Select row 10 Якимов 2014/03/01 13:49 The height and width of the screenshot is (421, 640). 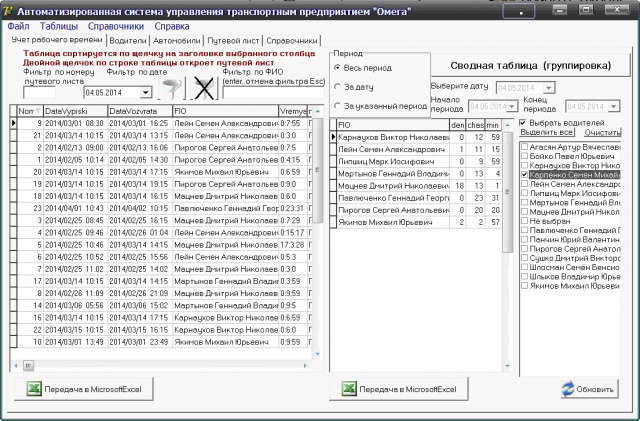161,342
